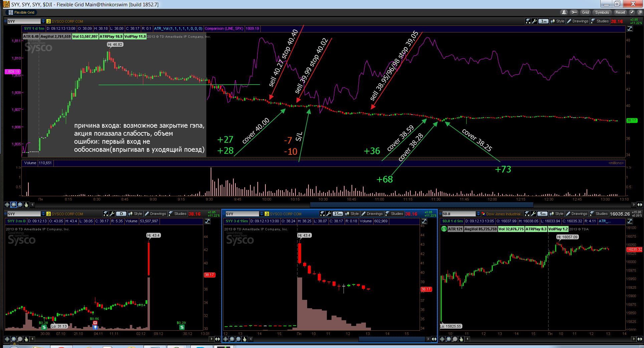Click the zoom-in magnifier below the 1m SYY chart
Image resolution: width=644 pixels, height=348 pixels.
coord(14,205)
